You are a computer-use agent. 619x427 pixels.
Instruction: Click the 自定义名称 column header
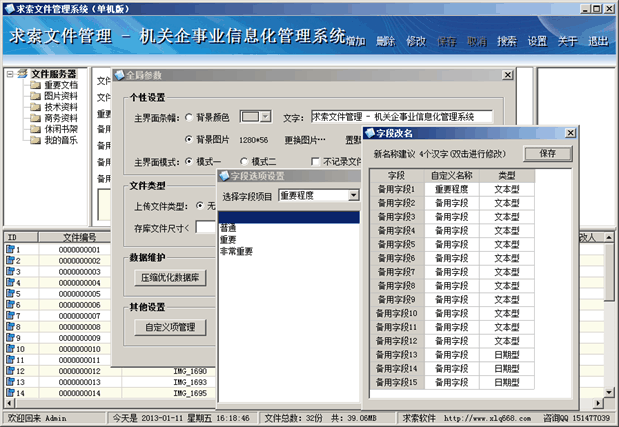pyautogui.click(x=452, y=176)
